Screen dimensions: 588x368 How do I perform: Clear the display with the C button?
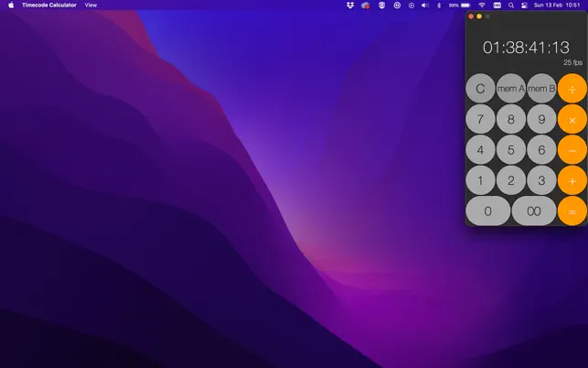[x=480, y=89]
